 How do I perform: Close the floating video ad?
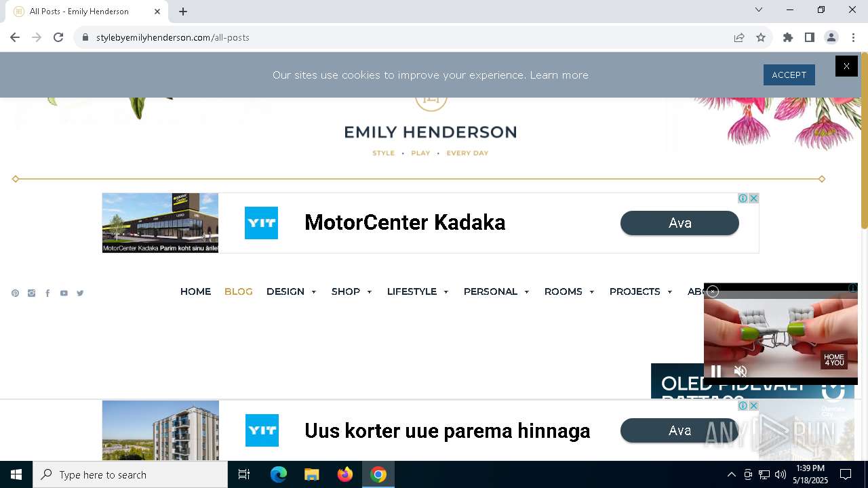(x=713, y=291)
